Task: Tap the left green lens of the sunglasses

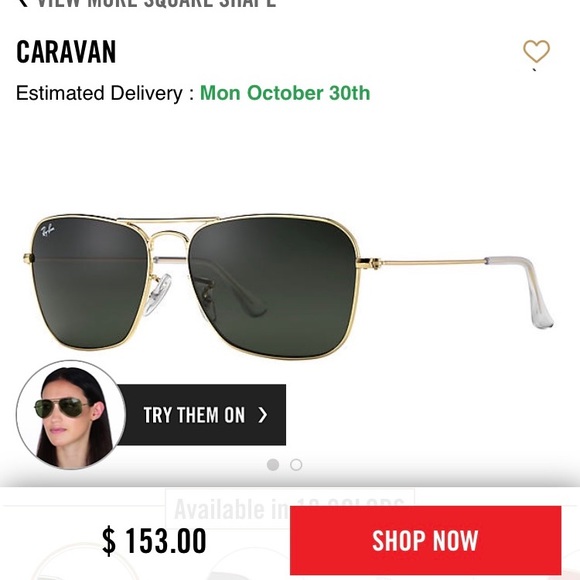Action: click(90, 283)
